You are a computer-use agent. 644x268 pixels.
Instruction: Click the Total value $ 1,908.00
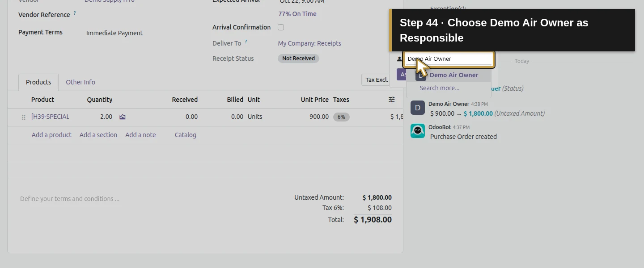[373, 220]
